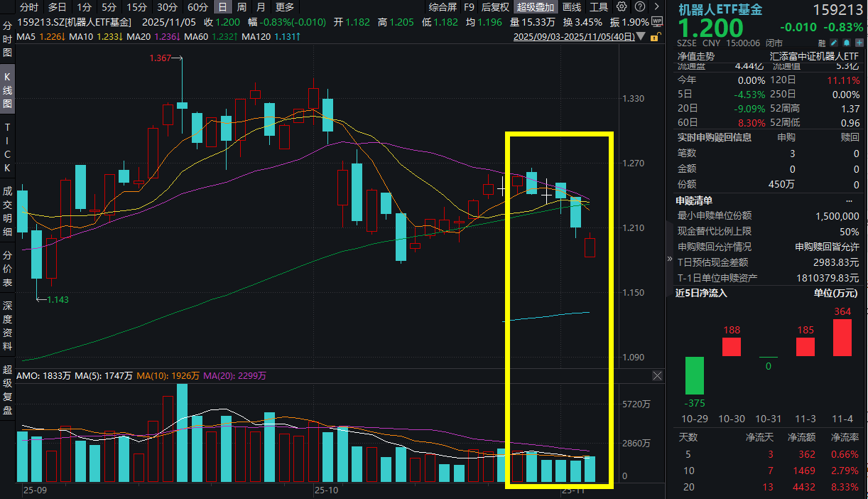Click the alert bell icon

click(846, 43)
